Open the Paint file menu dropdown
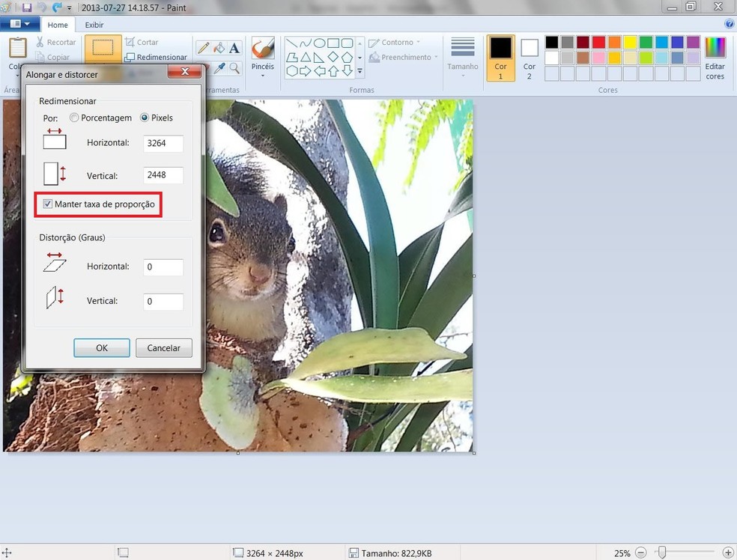The image size is (737, 560). 19,24
